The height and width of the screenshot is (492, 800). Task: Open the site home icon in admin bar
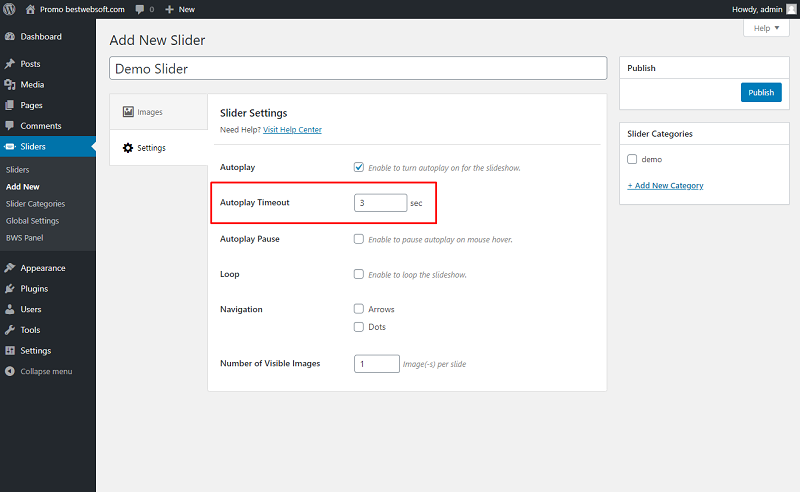[x=30, y=9]
